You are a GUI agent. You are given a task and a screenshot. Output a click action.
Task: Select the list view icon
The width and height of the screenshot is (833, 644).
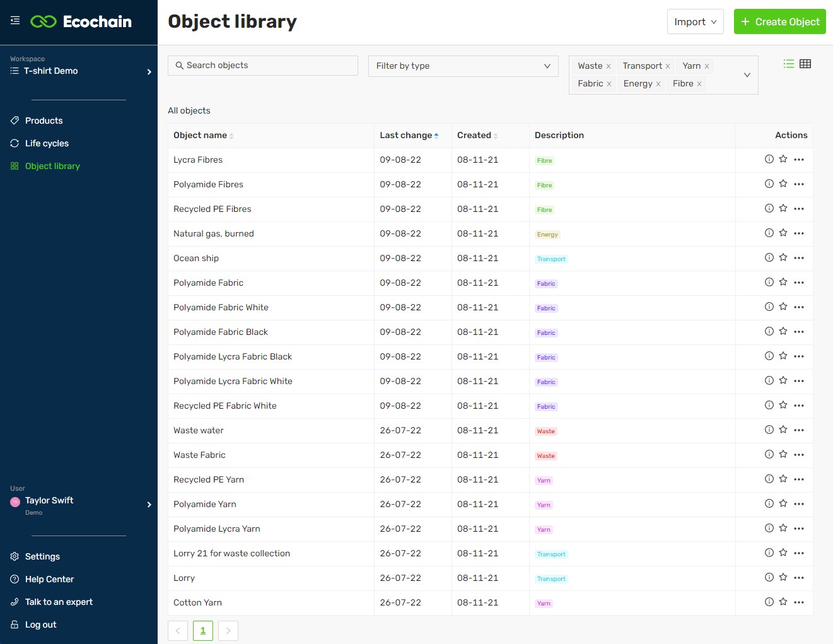coord(788,63)
